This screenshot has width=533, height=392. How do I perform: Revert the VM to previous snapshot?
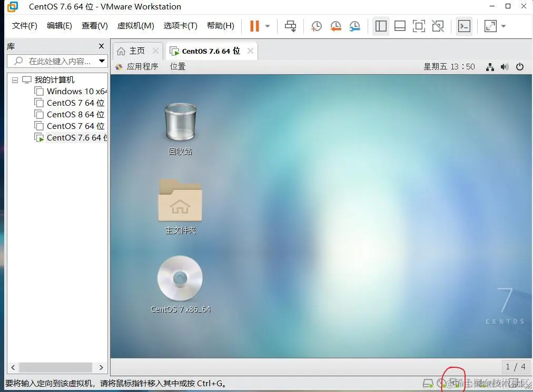coord(335,26)
